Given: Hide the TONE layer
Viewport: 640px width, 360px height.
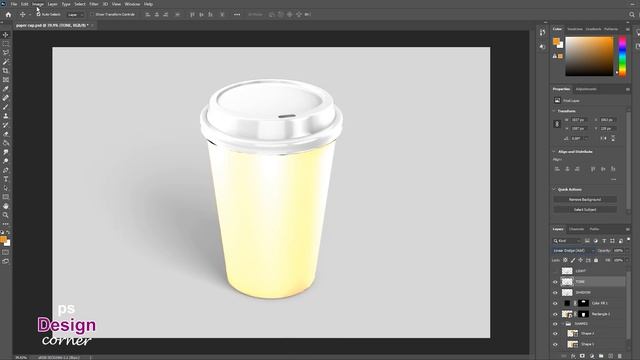Looking at the screenshot, I should 555,282.
